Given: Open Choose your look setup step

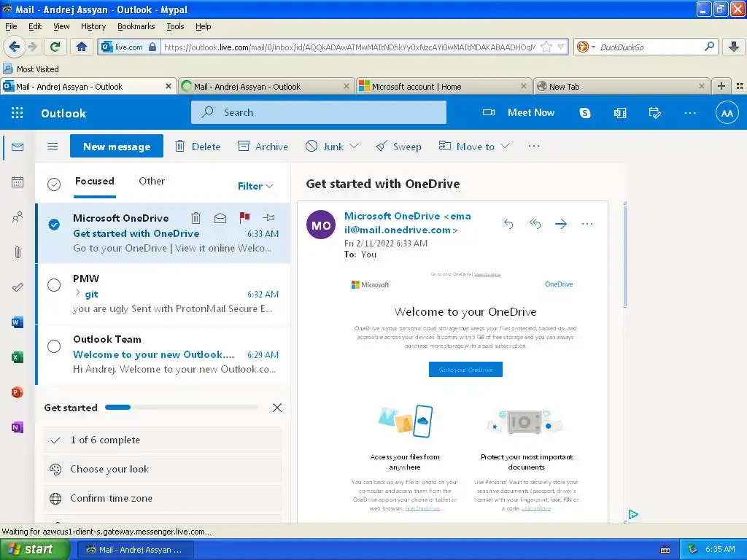Looking at the screenshot, I should pos(163,469).
